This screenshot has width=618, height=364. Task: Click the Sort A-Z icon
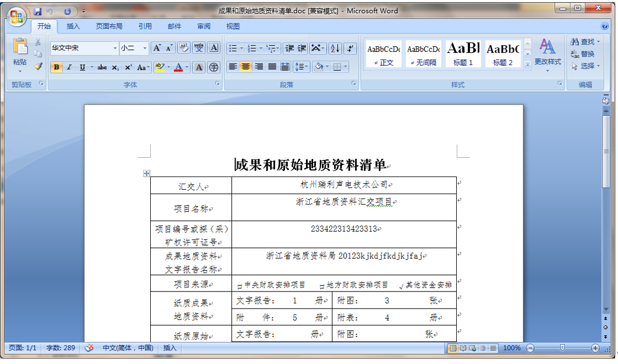[335, 48]
